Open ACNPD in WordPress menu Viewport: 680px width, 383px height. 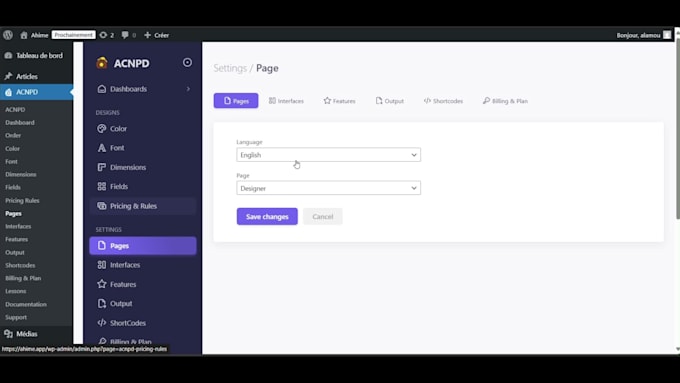click(x=36, y=92)
